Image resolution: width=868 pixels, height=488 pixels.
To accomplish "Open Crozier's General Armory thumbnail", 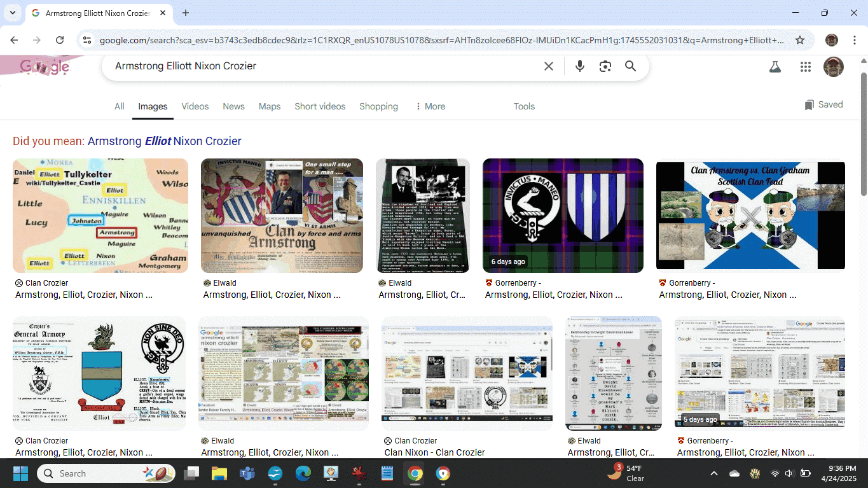I will pyautogui.click(x=99, y=373).
